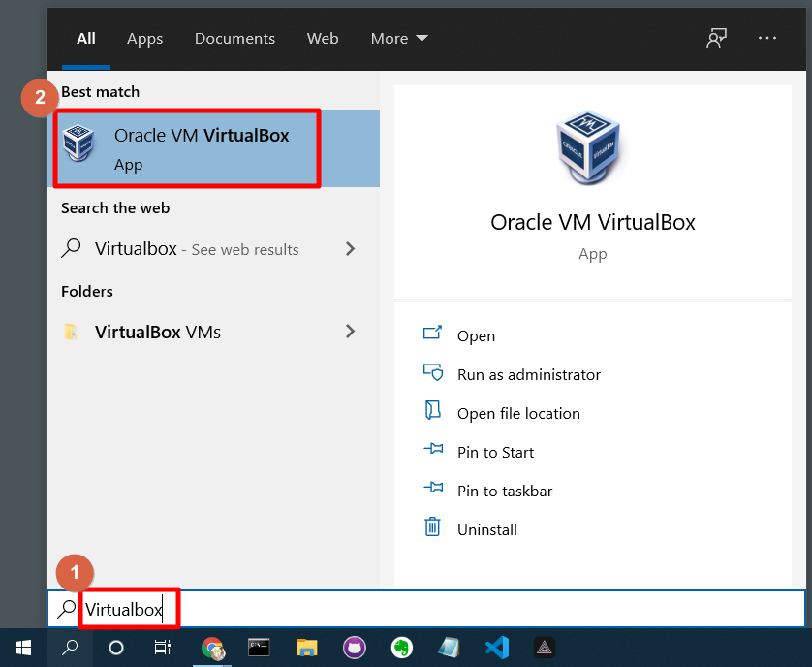Click the Oracle VM VirtualBox title in preview pane
This screenshot has width=812, height=667.
(x=592, y=222)
